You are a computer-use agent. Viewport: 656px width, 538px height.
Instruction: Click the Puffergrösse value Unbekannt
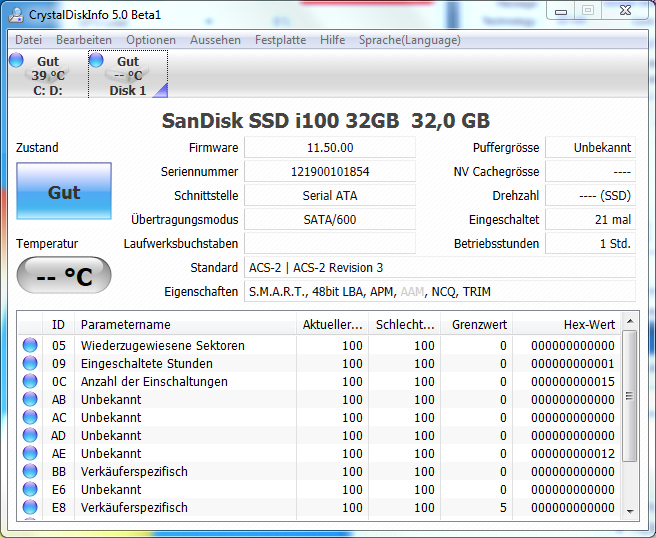(x=590, y=147)
